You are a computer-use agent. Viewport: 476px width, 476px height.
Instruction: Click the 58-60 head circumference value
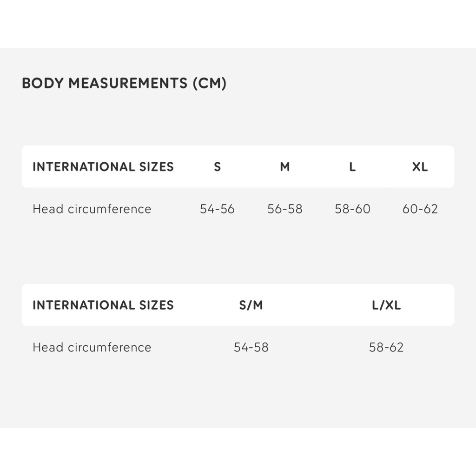352,209
